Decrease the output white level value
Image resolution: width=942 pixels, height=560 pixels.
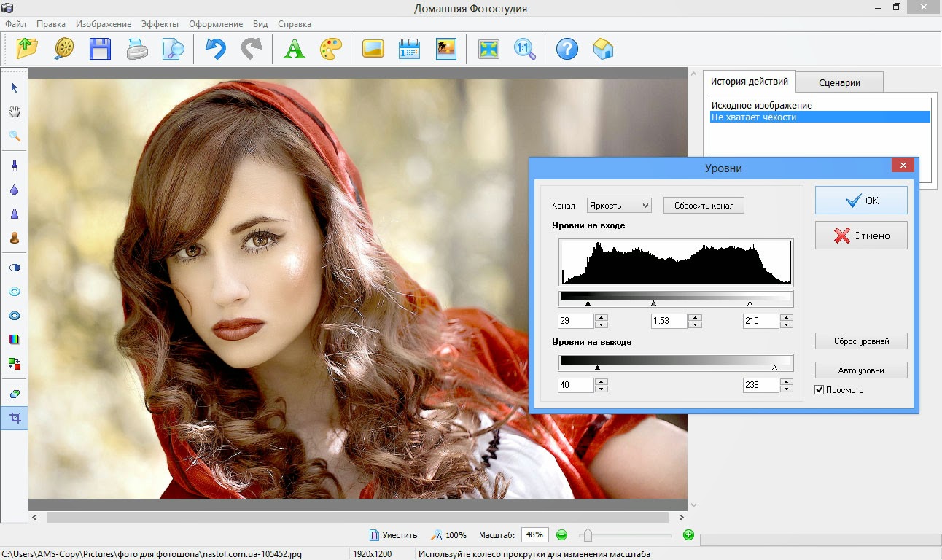click(x=785, y=389)
